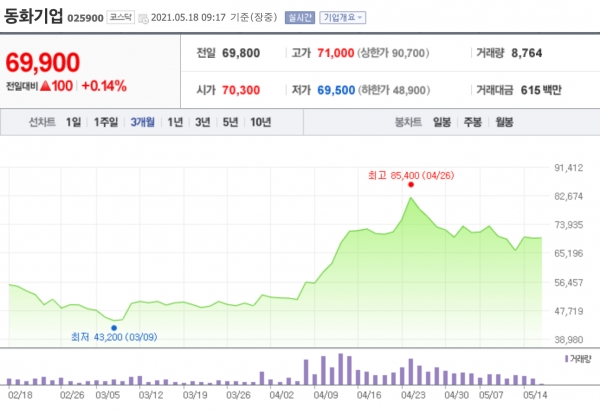Click the high price 71,000
Screen dimensions: 600x414
coord(336,53)
